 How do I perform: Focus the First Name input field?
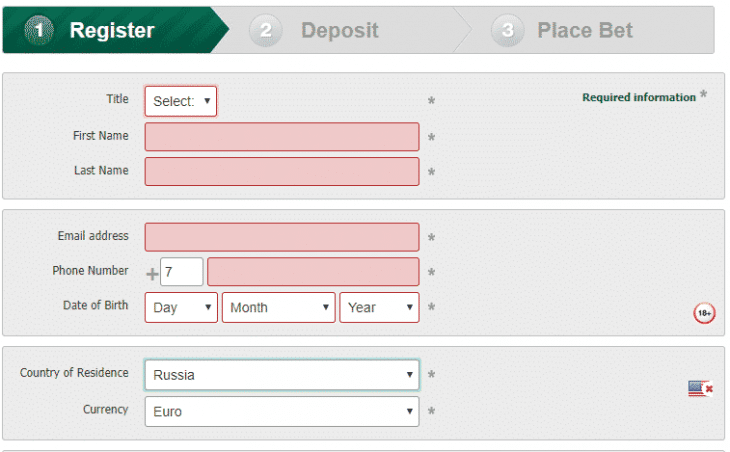[x=282, y=137]
